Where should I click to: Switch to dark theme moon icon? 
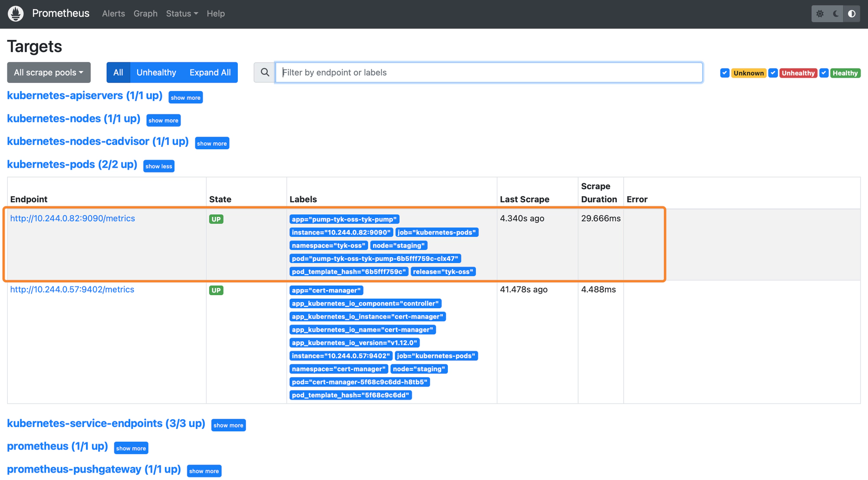[836, 13]
